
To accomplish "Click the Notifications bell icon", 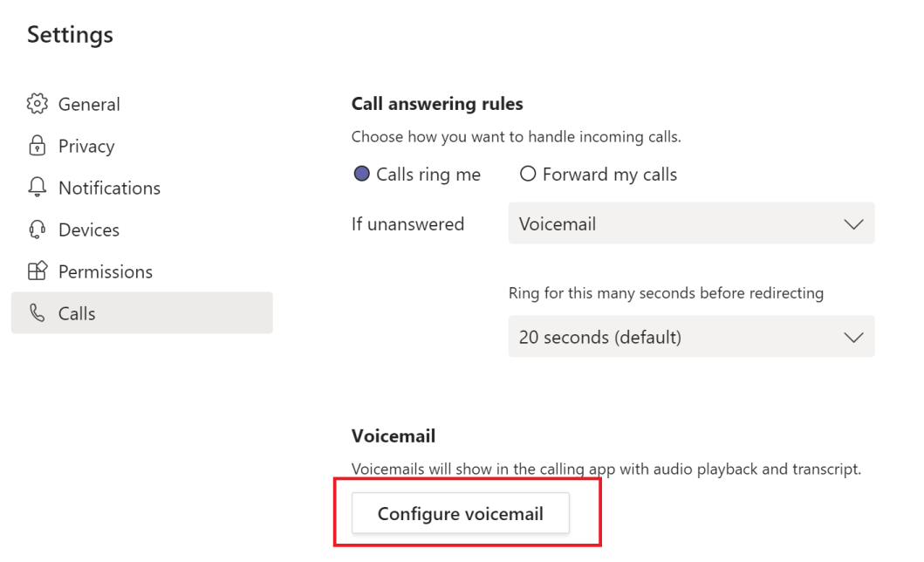I will [37, 188].
